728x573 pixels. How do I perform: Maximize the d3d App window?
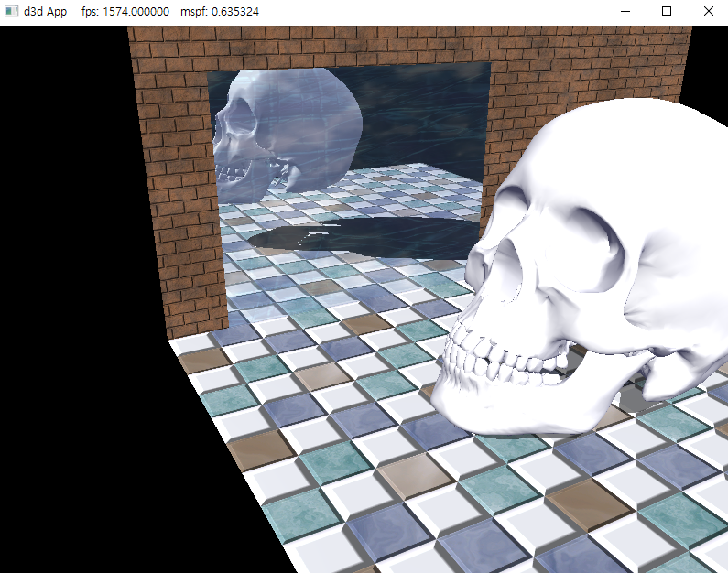[x=667, y=11]
